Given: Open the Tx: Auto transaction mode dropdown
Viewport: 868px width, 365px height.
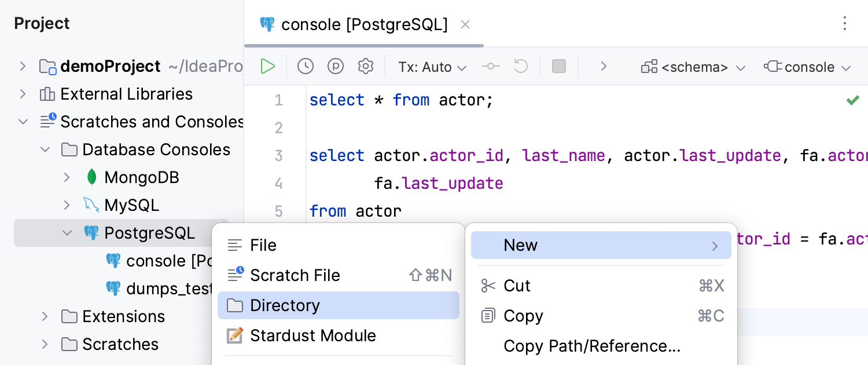Looking at the screenshot, I should tap(432, 67).
